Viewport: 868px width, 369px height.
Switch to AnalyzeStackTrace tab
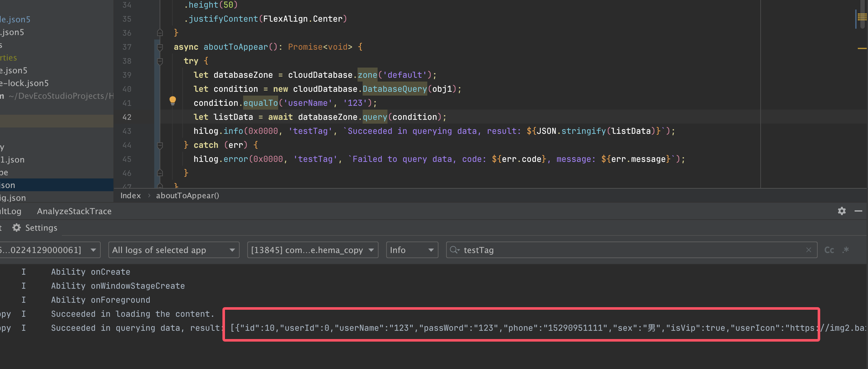pyautogui.click(x=74, y=211)
